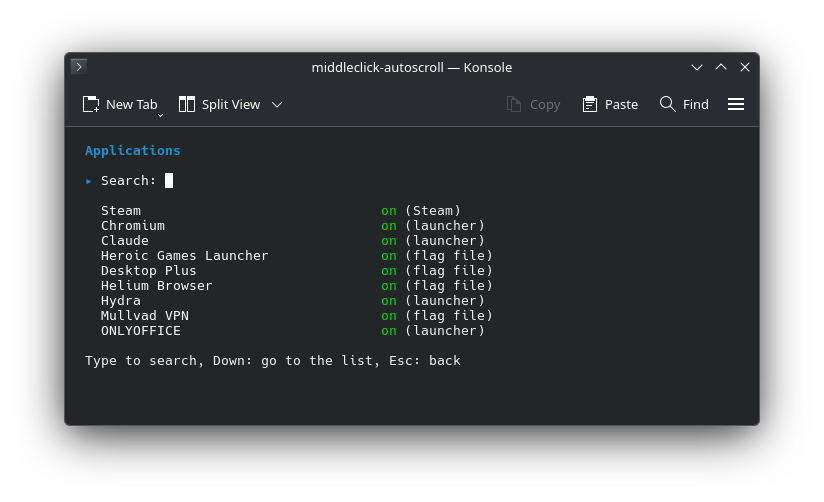Viewport: 824px width, 502px height.
Task: Click the 'on (Steam)' status text
Action: [421, 211]
